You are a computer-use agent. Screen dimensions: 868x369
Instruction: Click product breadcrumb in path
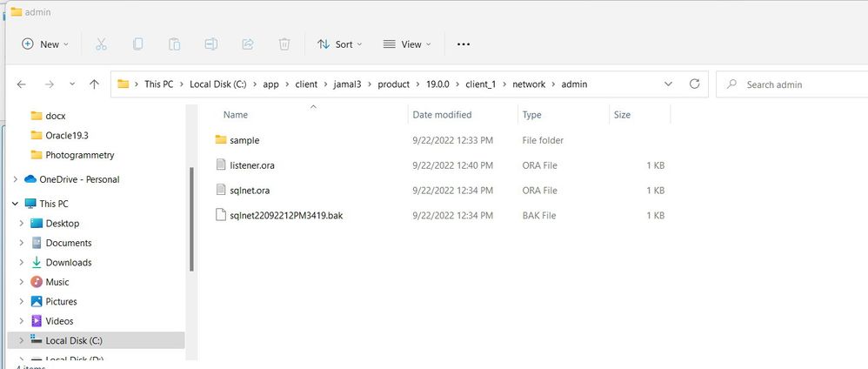(394, 84)
